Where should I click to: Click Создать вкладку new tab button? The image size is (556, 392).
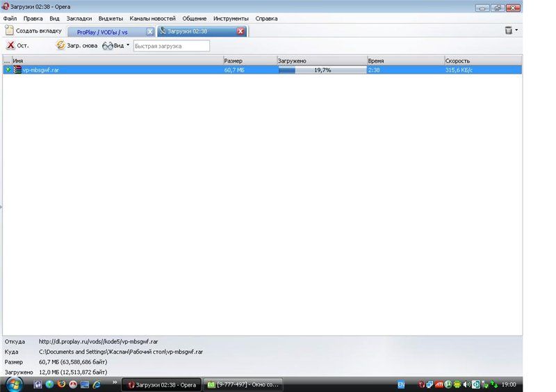coord(33,31)
